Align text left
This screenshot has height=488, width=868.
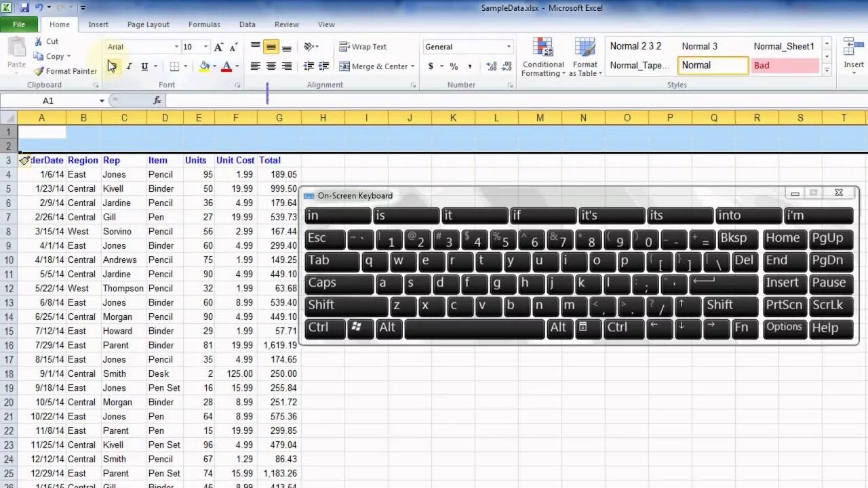tap(255, 66)
